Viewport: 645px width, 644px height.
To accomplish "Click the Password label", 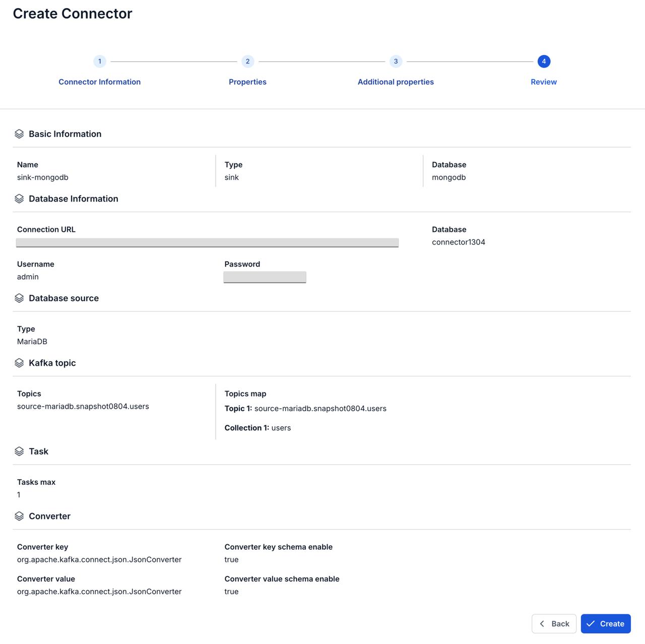I will (x=242, y=264).
